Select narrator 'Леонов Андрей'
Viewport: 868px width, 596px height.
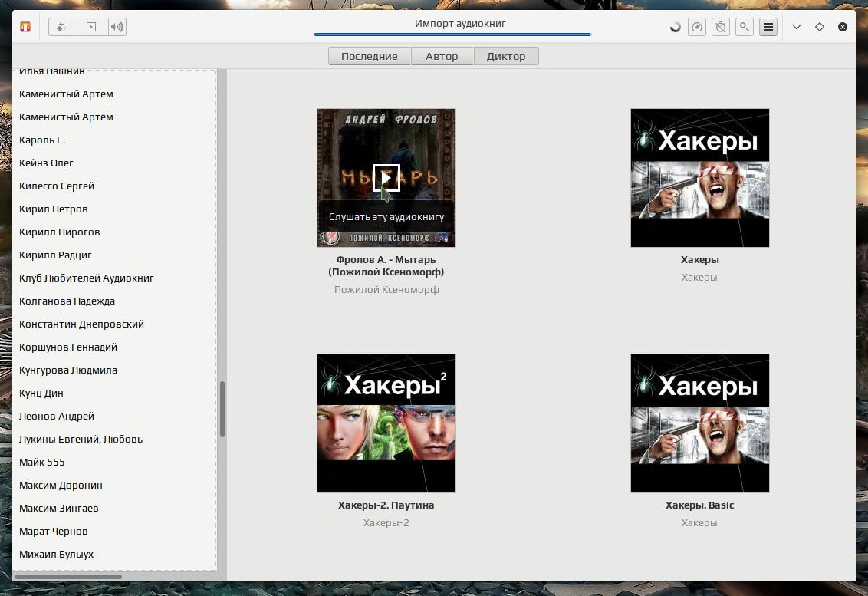tap(114, 416)
